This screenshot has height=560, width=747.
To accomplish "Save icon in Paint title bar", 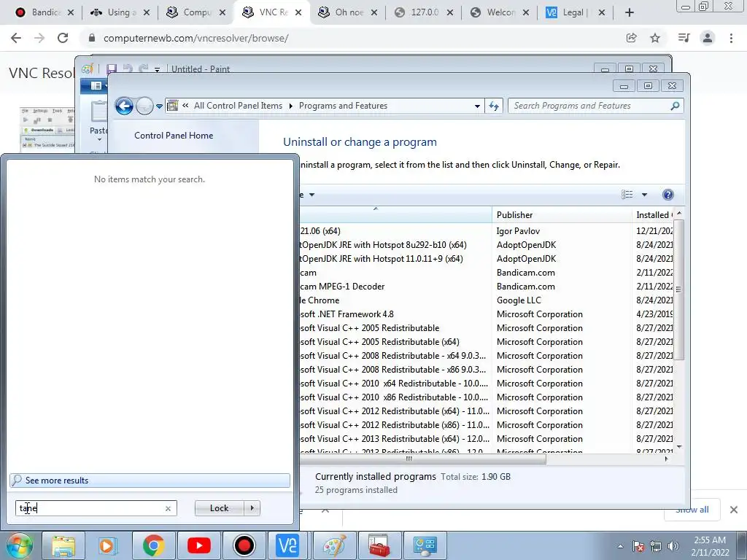I will point(112,69).
